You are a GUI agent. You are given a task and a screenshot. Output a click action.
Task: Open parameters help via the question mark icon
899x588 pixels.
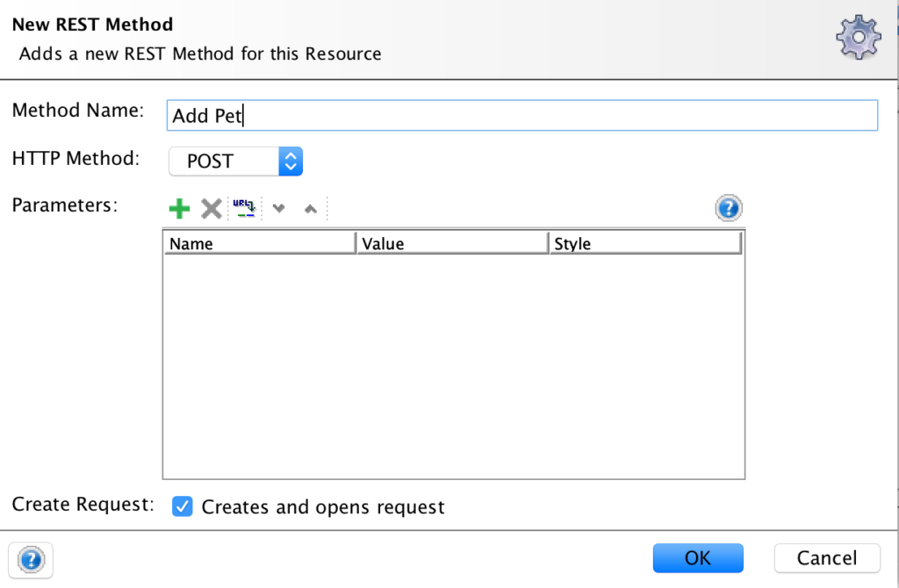(728, 208)
